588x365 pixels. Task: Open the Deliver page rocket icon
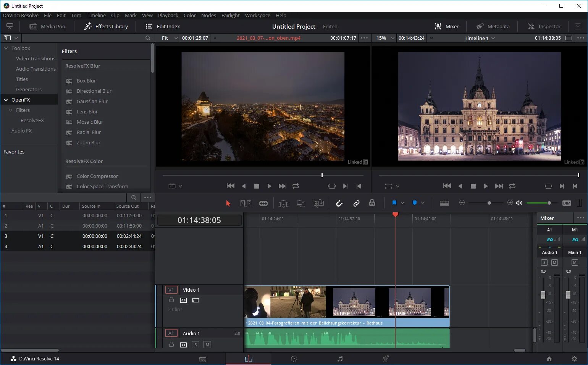tap(386, 359)
